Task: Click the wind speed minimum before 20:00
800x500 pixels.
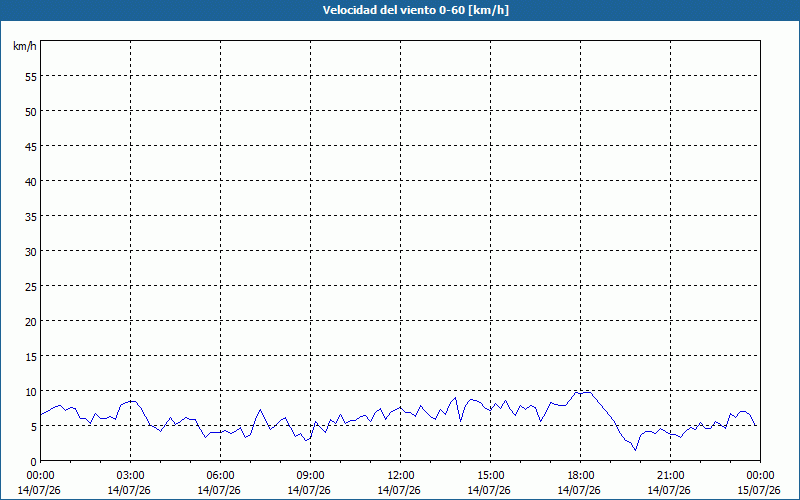Action: coord(635,450)
